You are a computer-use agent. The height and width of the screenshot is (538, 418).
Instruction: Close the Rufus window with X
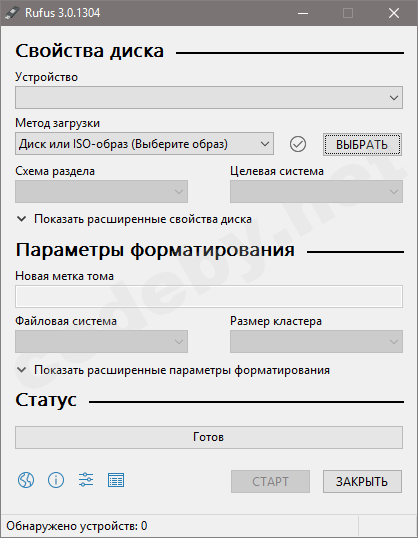[x=394, y=13]
